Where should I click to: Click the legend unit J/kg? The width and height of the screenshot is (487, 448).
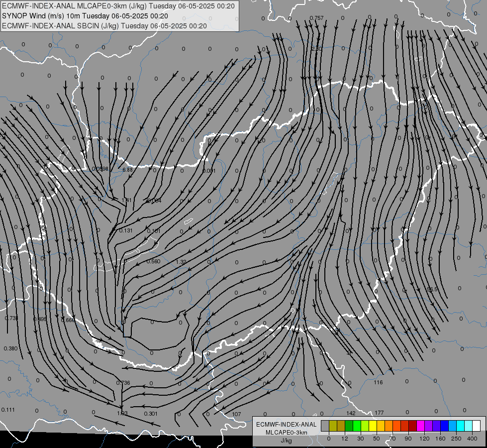pyautogui.click(x=286, y=441)
